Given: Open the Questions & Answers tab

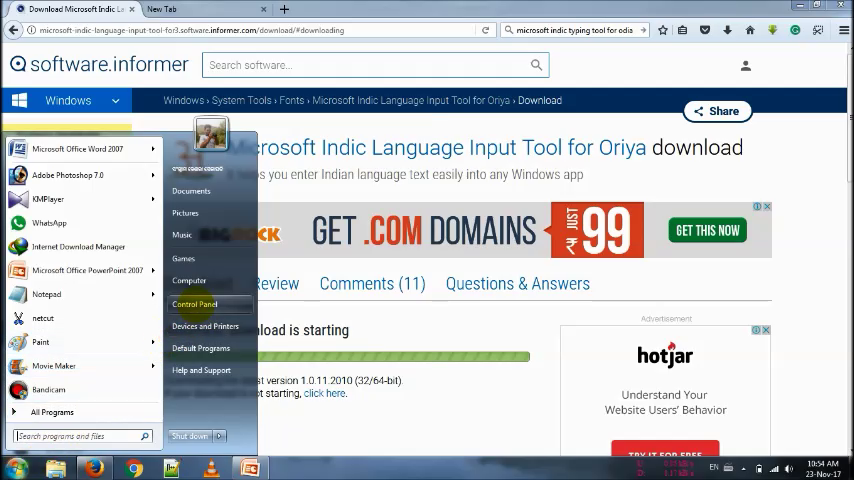Looking at the screenshot, I should (x=517, y=284).
